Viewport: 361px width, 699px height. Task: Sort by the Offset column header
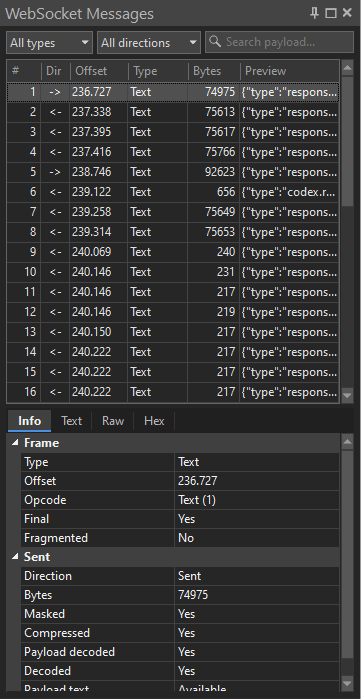click(x=99, y=71)
